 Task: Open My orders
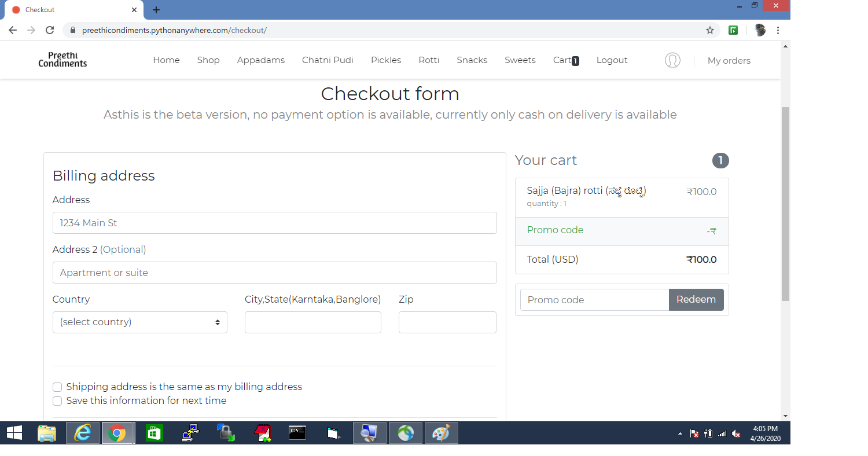(729, 60)
